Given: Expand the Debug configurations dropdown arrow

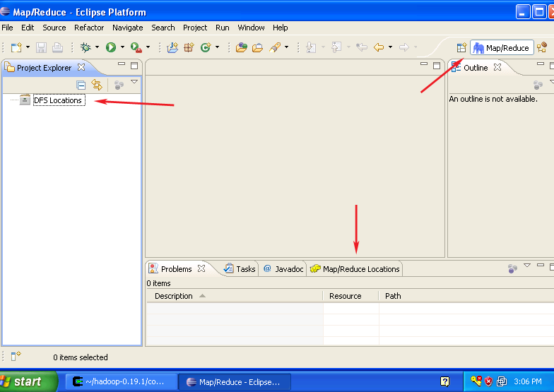Looking at the screenshot, I should click(x=97, y=47).
